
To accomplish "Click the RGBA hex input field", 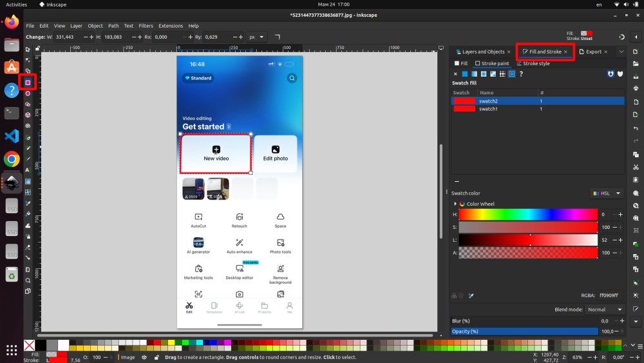I will point(610,295).
